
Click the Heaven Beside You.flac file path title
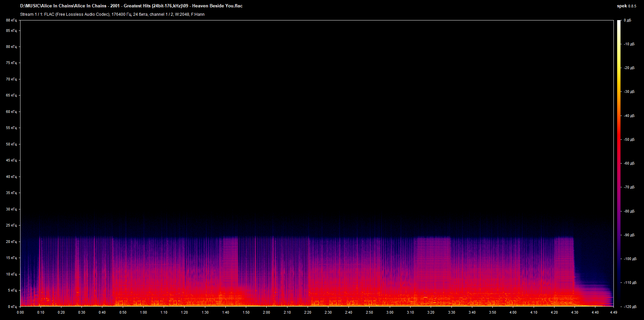point(131,6)
